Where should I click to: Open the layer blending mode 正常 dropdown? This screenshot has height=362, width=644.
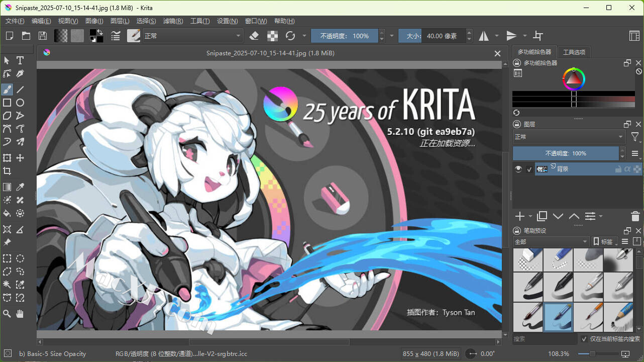(x=569, y=137)
